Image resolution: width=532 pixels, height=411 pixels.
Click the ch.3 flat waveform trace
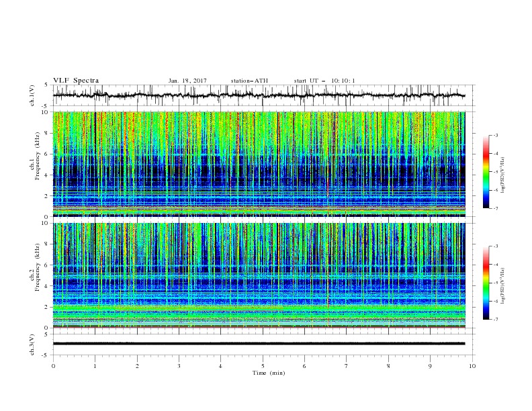[x=259, y=344]
